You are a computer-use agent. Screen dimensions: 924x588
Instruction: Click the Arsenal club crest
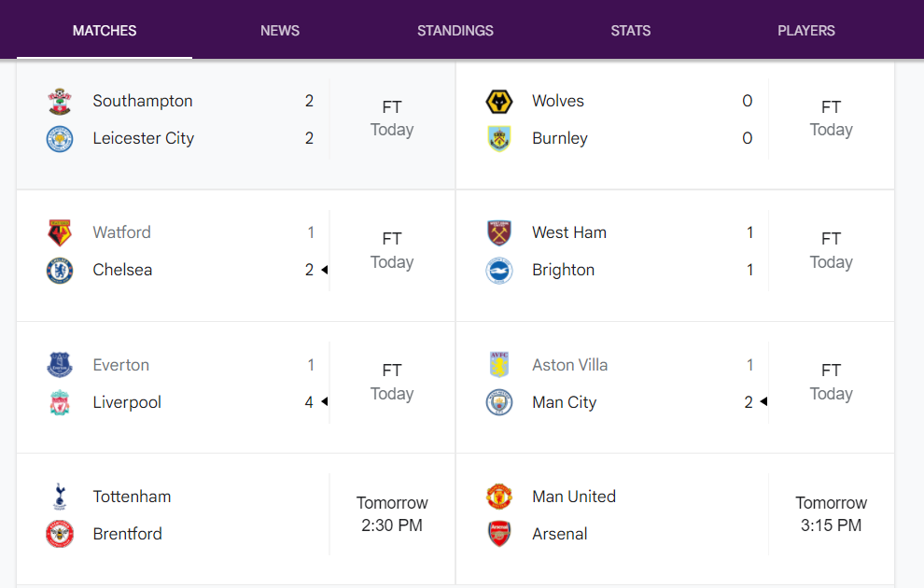tap(499, 534)
